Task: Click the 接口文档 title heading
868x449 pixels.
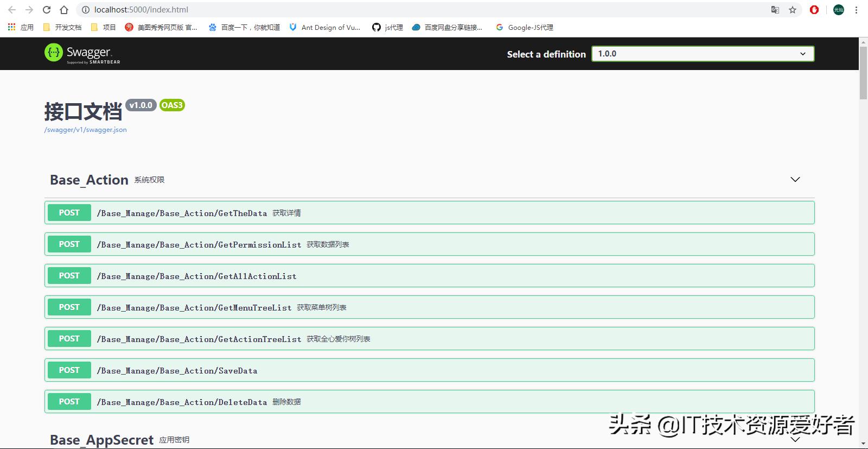Action: pyautogui.click(x=83, y=111)
